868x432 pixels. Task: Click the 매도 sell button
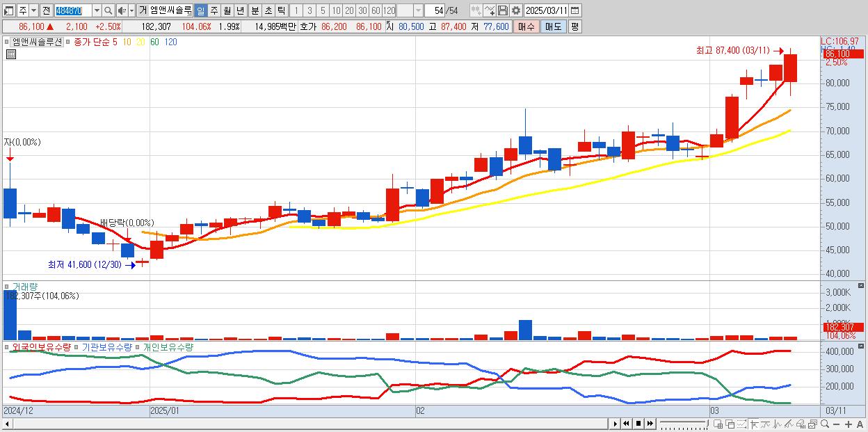pos(553,26)
